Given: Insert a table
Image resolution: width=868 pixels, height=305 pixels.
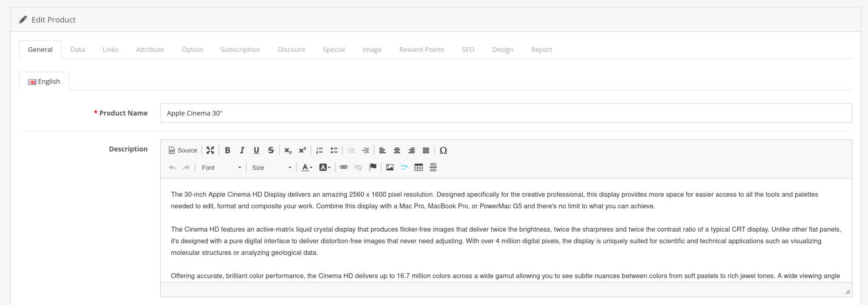Looking at the screenshot, I should (419, 167).
